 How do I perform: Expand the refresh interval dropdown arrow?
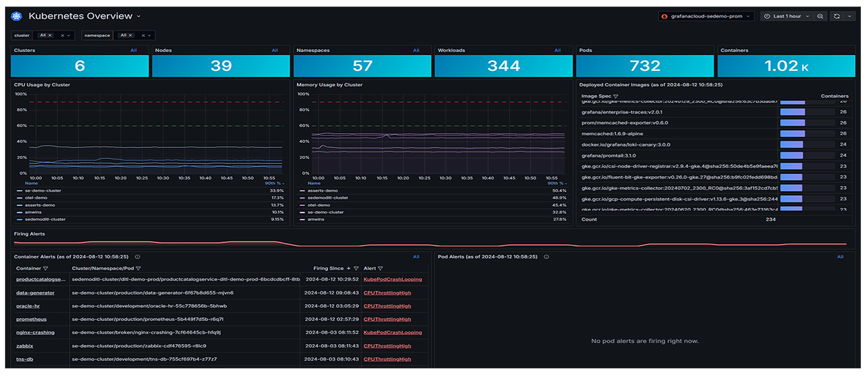[849, 16]
